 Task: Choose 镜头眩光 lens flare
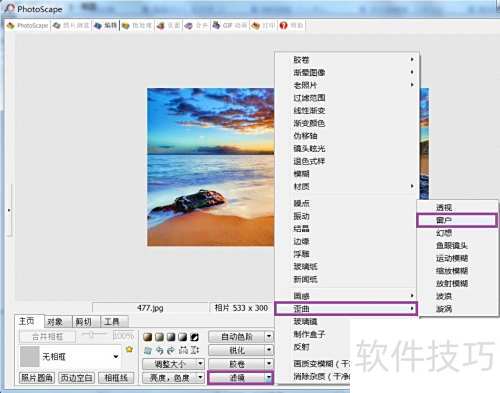(x=346, y=148)
